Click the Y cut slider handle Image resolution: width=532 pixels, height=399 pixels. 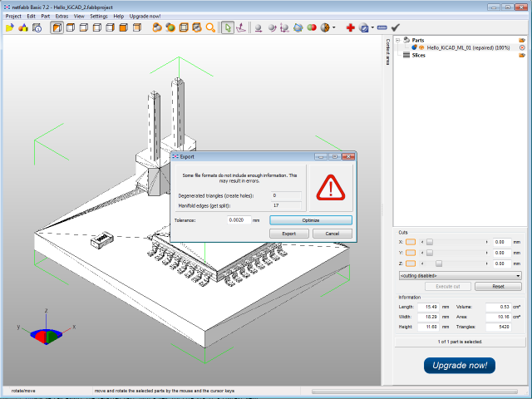430,253
